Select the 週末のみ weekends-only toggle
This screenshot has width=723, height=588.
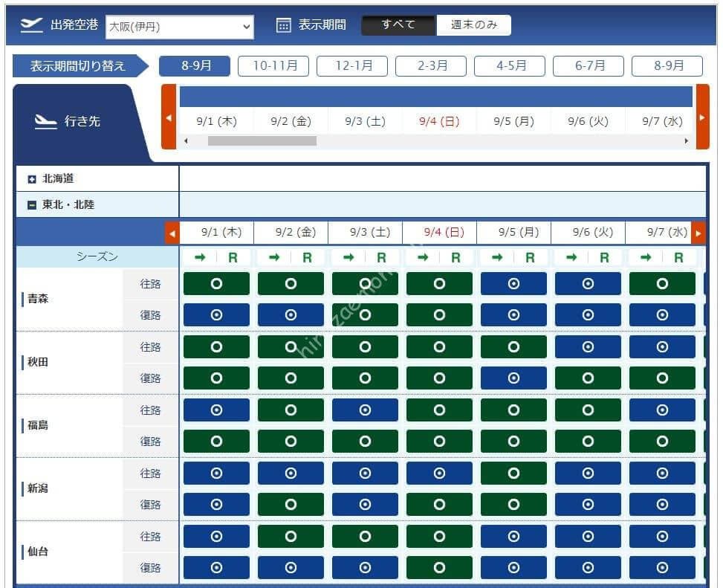pyautogui.click(x=473, y=25)
